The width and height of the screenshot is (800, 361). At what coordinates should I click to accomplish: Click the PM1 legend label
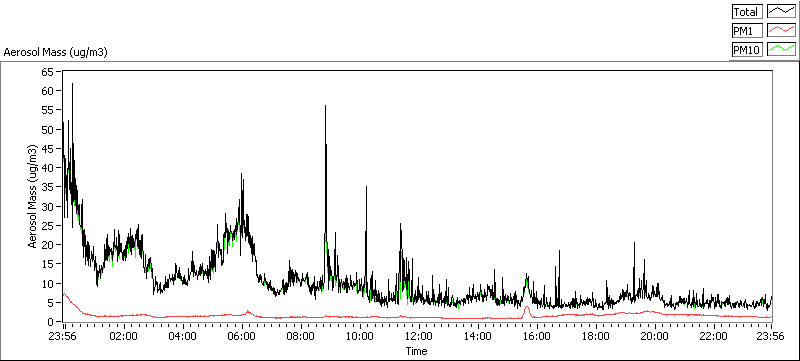pyautogui.click(x=747, y=31)
